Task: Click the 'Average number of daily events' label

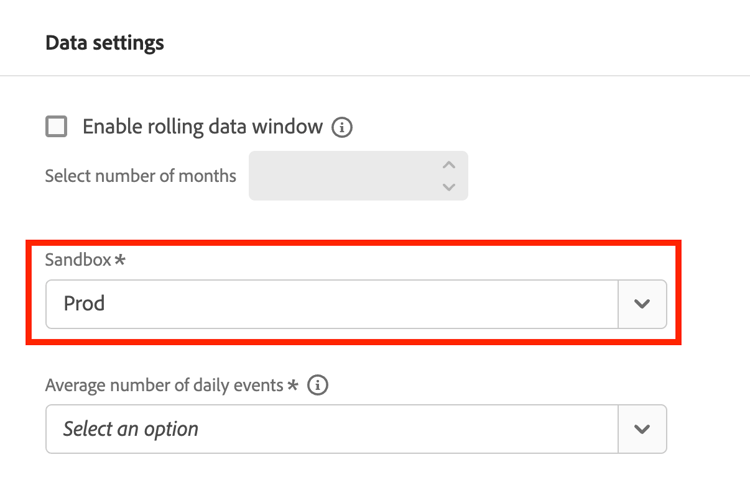Action: click(x=165, y=385)
